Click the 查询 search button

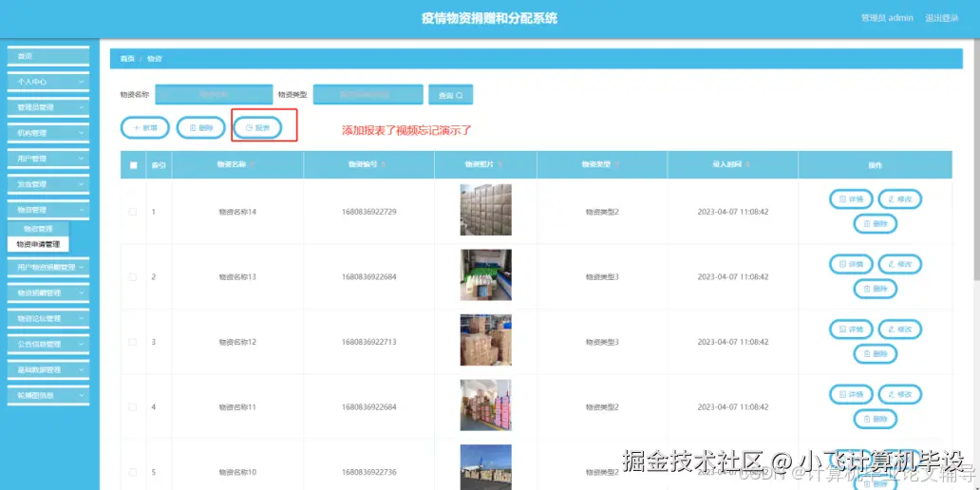click(450, 95)
